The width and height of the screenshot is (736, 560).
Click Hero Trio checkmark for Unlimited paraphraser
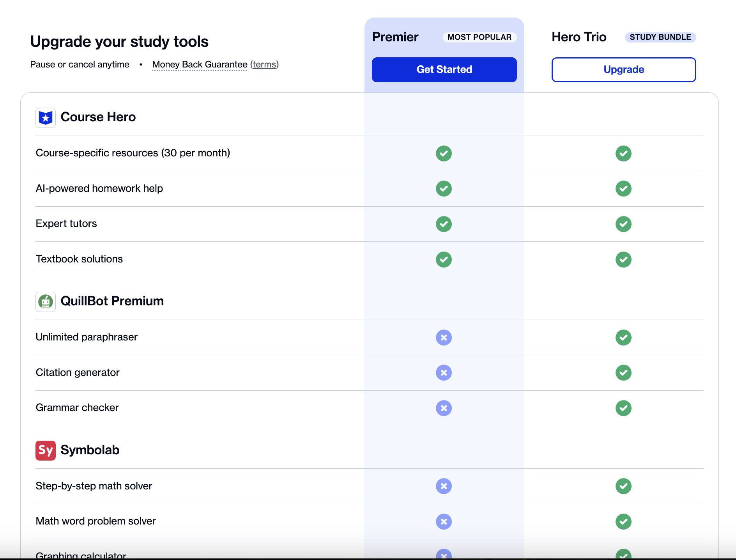pyautogui.click(x=623, y=337)
